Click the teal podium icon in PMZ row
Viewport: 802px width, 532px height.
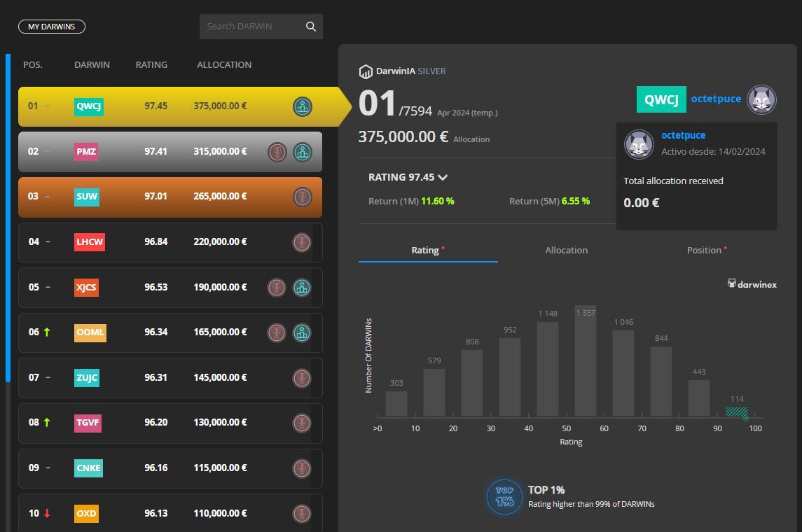tap(302, 152)
